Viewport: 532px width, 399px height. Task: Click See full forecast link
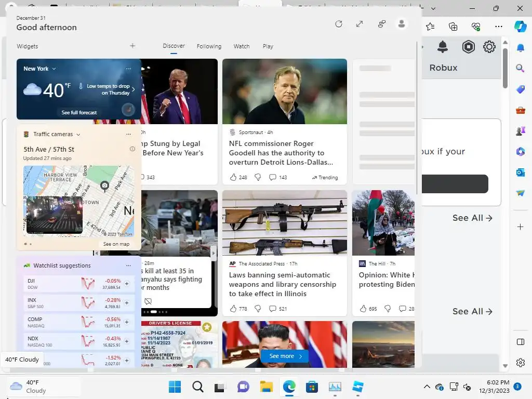79,112
